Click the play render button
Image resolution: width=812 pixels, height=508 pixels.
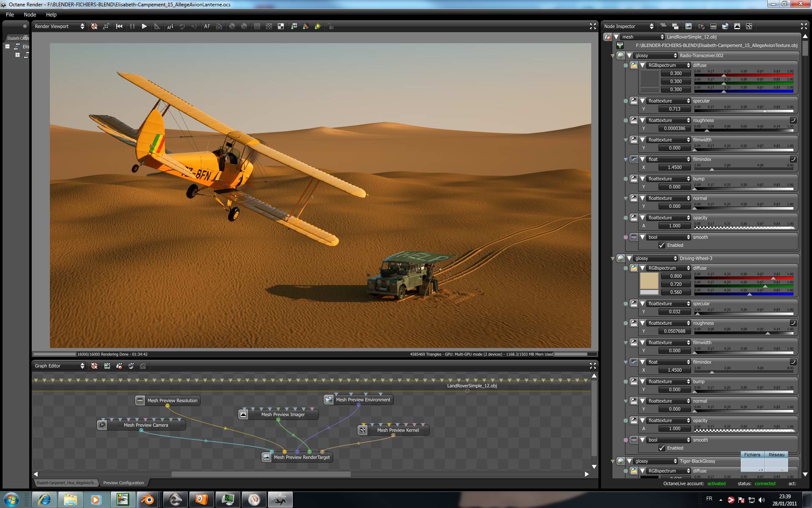144,26
